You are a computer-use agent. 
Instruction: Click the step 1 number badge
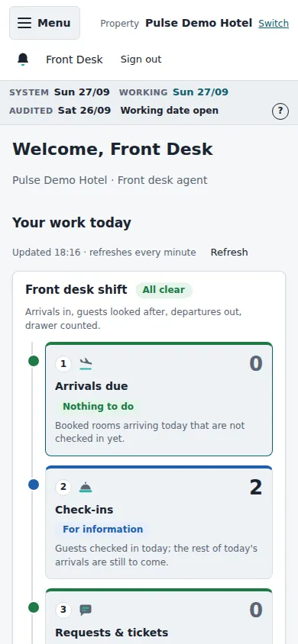point(63,364)
